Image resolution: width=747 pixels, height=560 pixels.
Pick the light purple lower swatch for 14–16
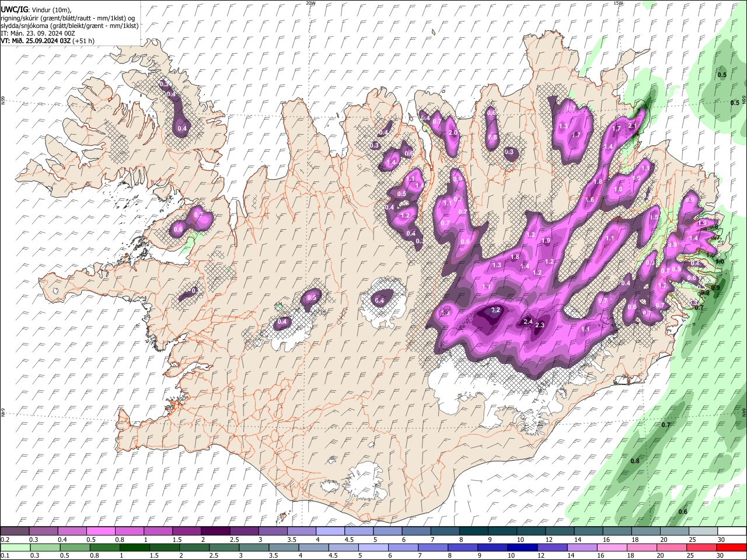582,548
